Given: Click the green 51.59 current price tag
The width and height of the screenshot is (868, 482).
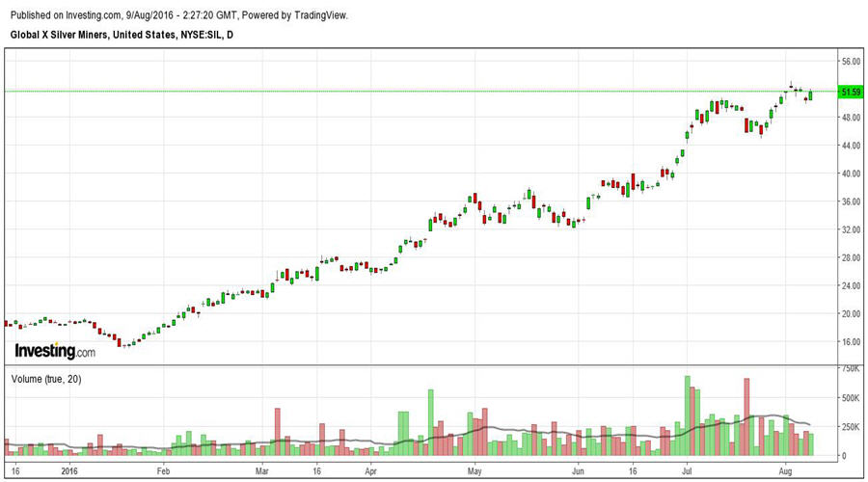Looking at the screenshot, I should click(x=851, y=93).
